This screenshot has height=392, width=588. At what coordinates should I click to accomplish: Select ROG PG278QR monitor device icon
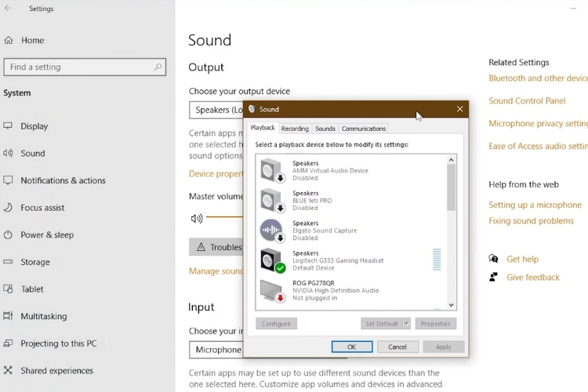[x=272, y=290]
